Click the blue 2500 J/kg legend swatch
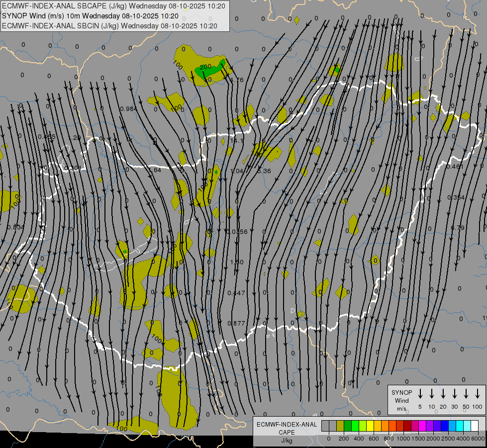The width and height of the screenshot is (487, 448). (x=445, y=426)
